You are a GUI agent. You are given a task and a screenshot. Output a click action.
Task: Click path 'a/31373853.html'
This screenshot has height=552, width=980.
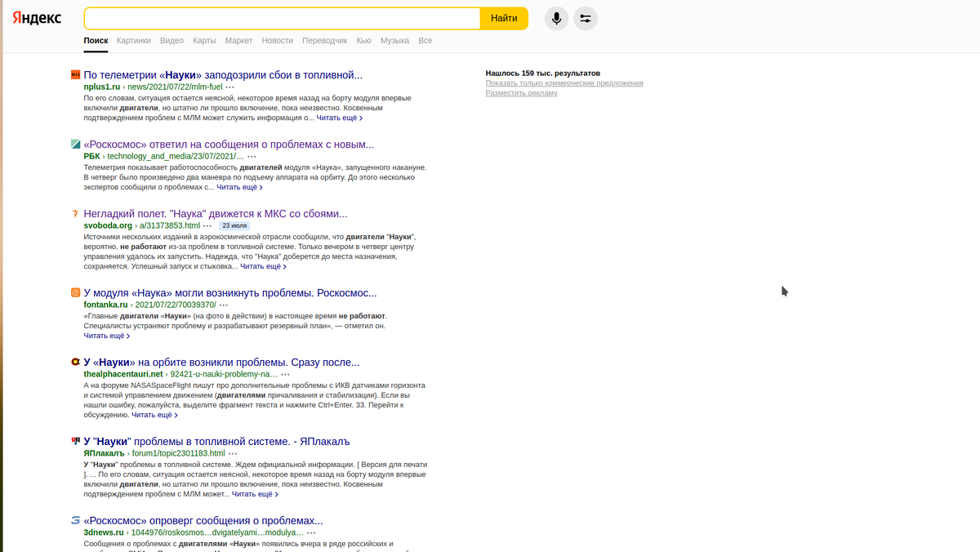tap(169, 225)
